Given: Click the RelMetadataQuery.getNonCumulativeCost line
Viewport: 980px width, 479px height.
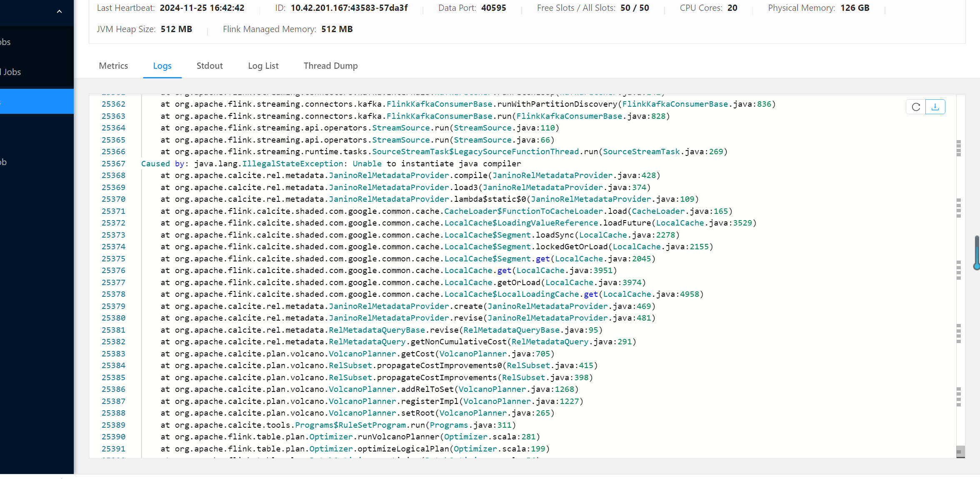Looking at the screenshot, I should click(398, 342).
